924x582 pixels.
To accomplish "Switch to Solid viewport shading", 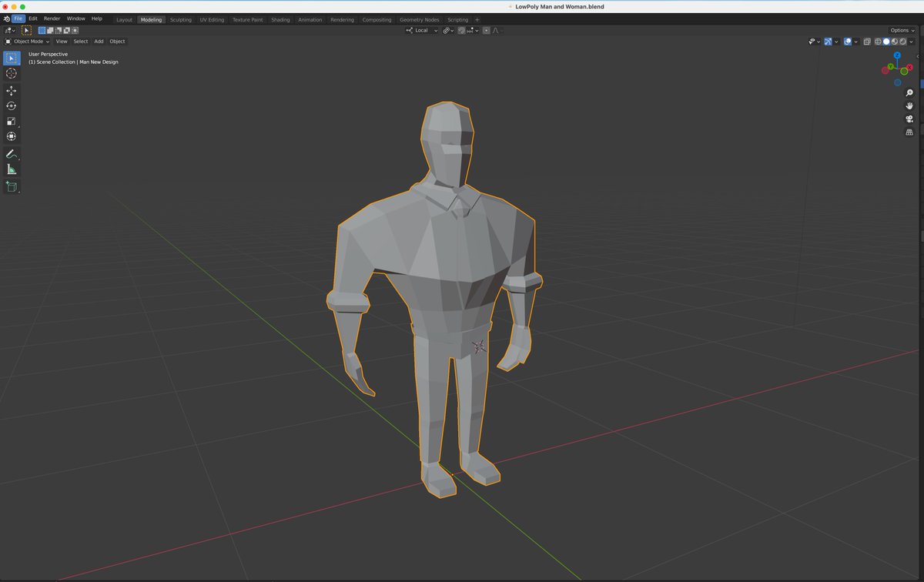I will pyautogui.click(x=886, y=42).
